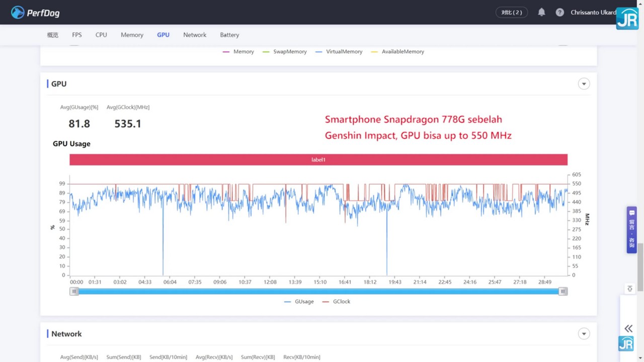Click the help question mark icon
Viewport: 644px width, 362px height.
coord(559,12)
